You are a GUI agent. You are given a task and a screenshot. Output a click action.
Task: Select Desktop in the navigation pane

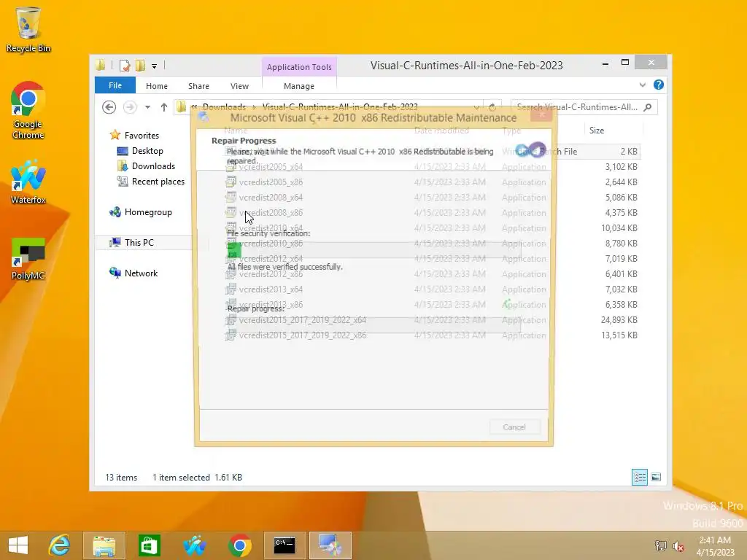point(140,151)
